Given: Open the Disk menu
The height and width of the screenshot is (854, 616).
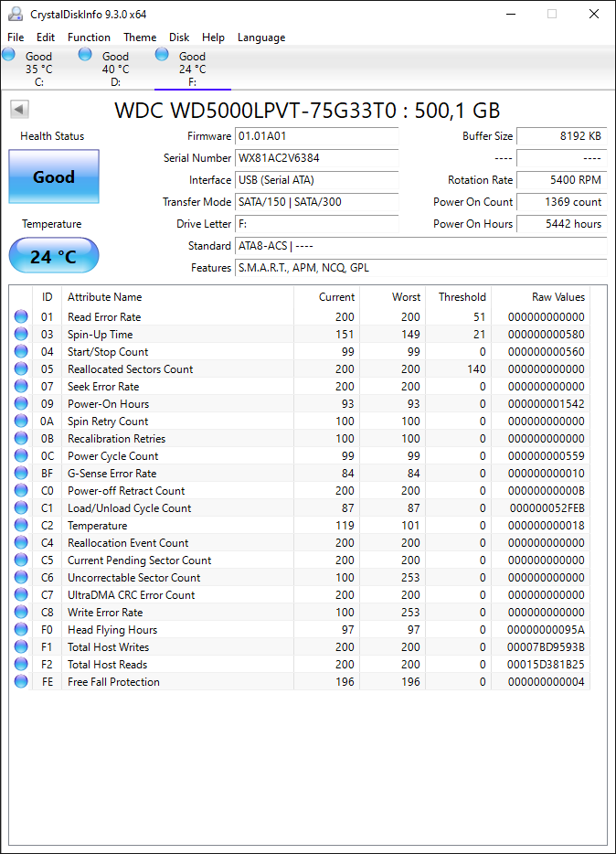Looking at the screenshot, I should [x=179, y=37].
